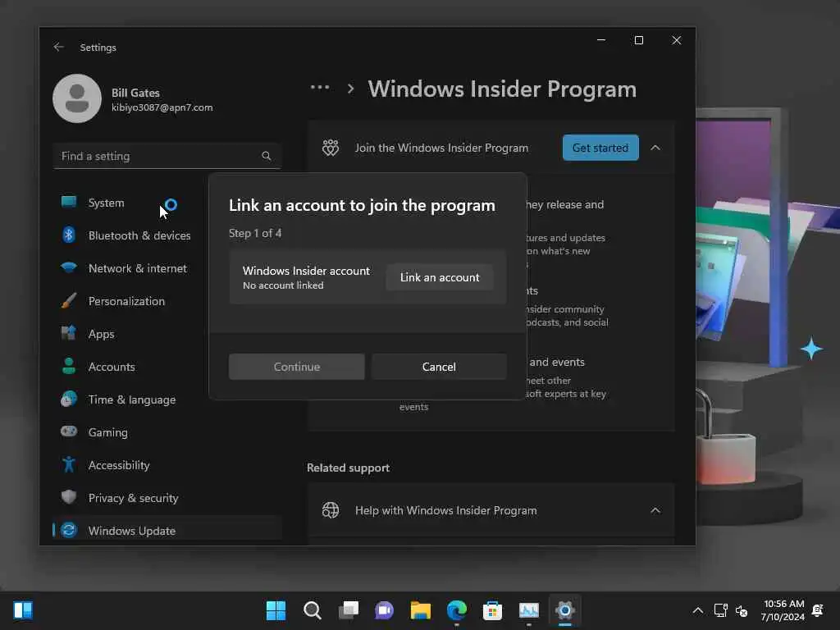Go back using the Settings back arrow

(x=58, y=47)
